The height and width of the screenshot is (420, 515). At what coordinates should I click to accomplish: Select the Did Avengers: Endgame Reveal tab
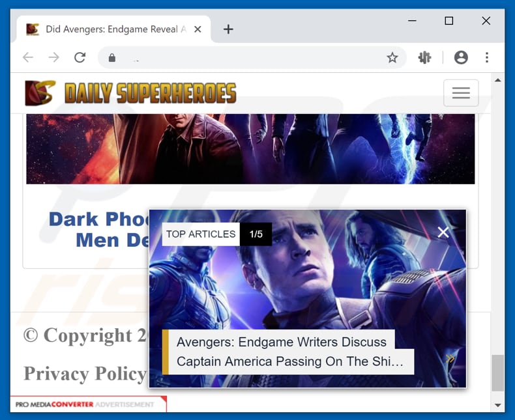[x=113, y=29]
